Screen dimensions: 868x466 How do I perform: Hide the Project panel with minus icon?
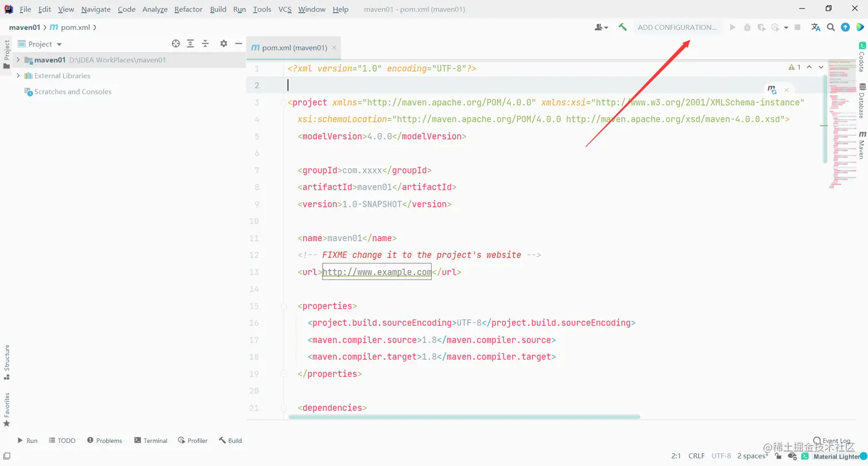(x=238, y=44)
